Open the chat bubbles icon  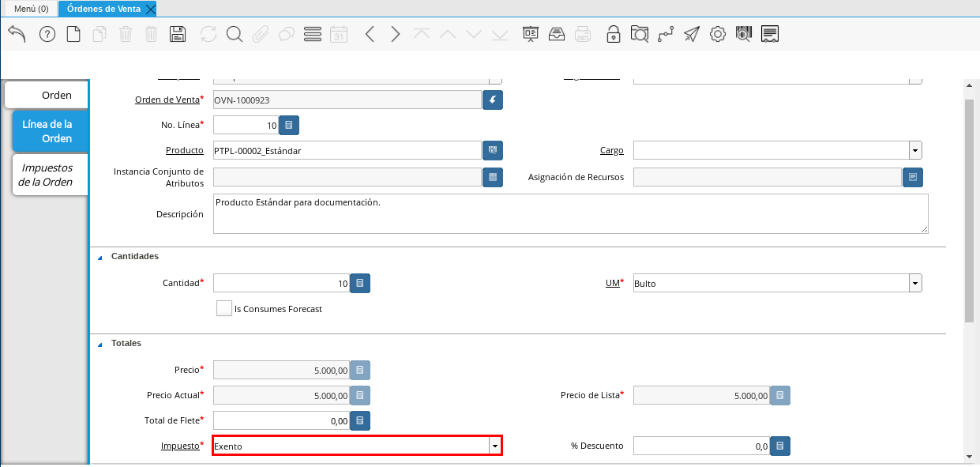click(x=287, y=34)
